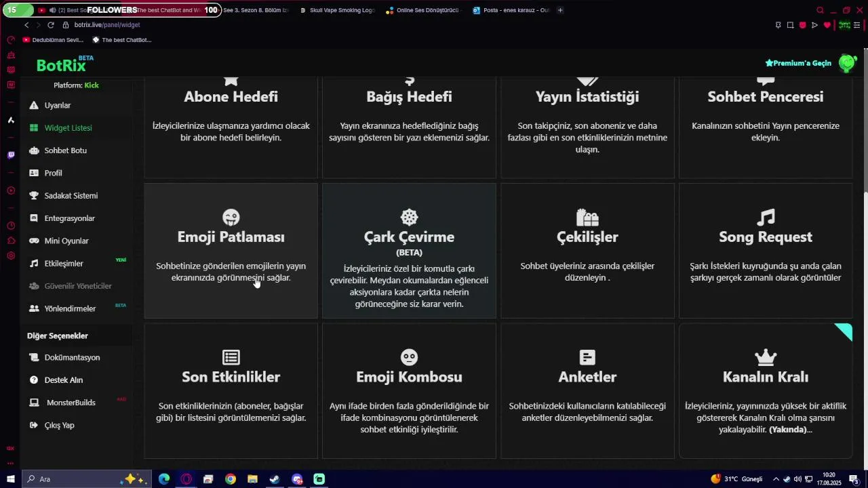Viewport: 868px width, 488px height.
Task: Click the Emoji Patlaması emoji face icon
Action: 231,217
